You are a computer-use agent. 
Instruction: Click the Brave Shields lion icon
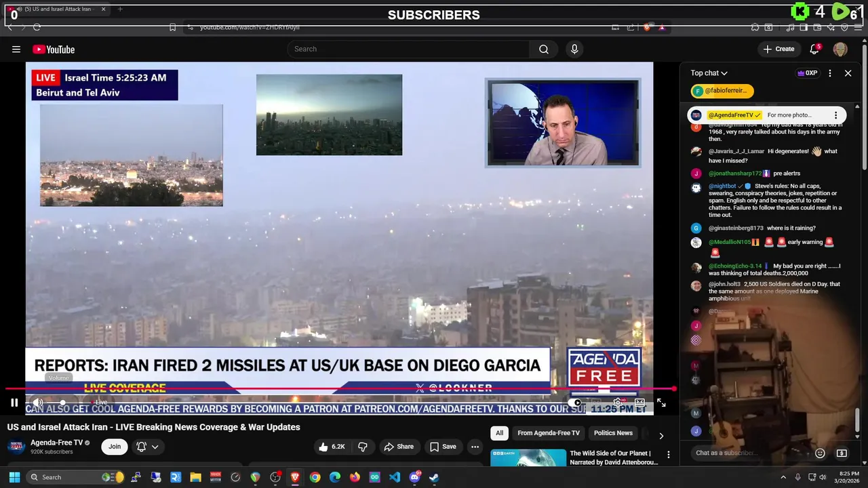(x=647, y=27)
